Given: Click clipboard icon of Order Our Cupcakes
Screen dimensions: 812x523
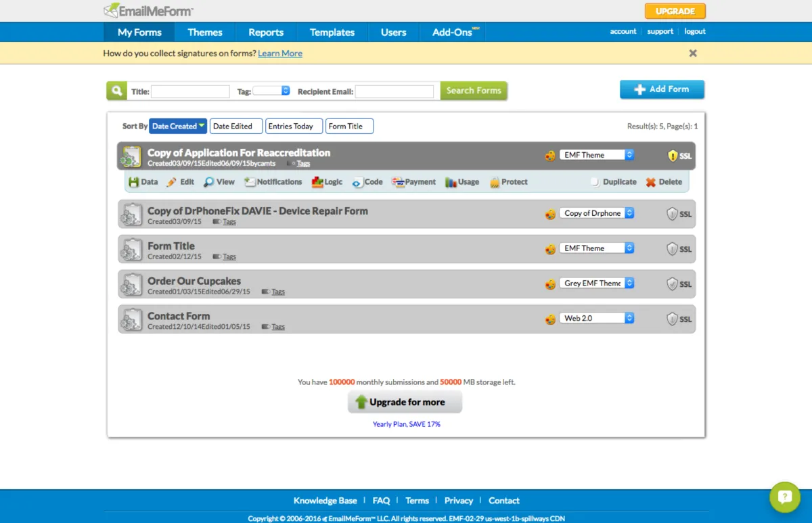Looking at the screenshot, I should [x=131, y=284].
